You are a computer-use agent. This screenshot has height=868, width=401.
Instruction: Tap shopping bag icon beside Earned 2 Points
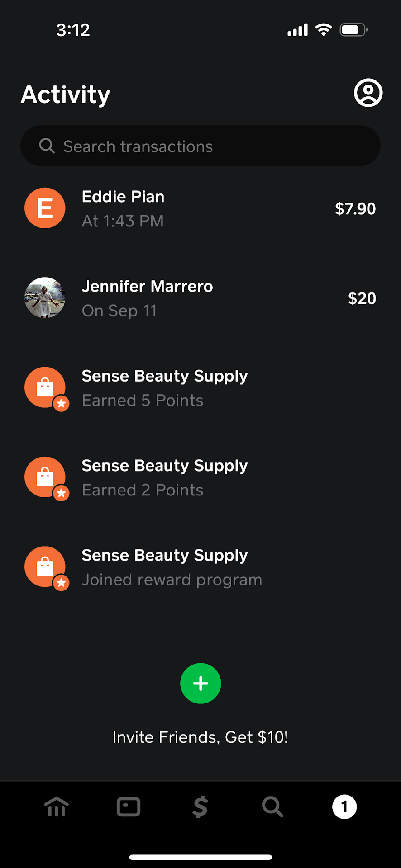pos(45,477)
